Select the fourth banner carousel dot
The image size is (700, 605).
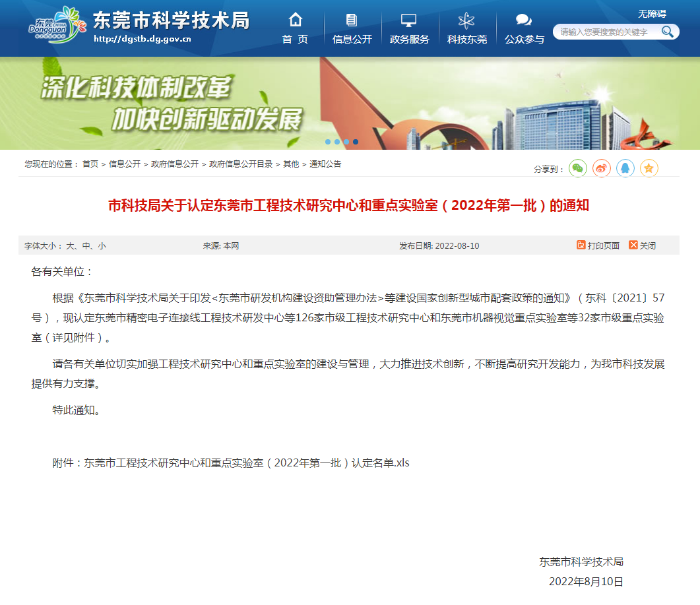click(x=355, y=141)
